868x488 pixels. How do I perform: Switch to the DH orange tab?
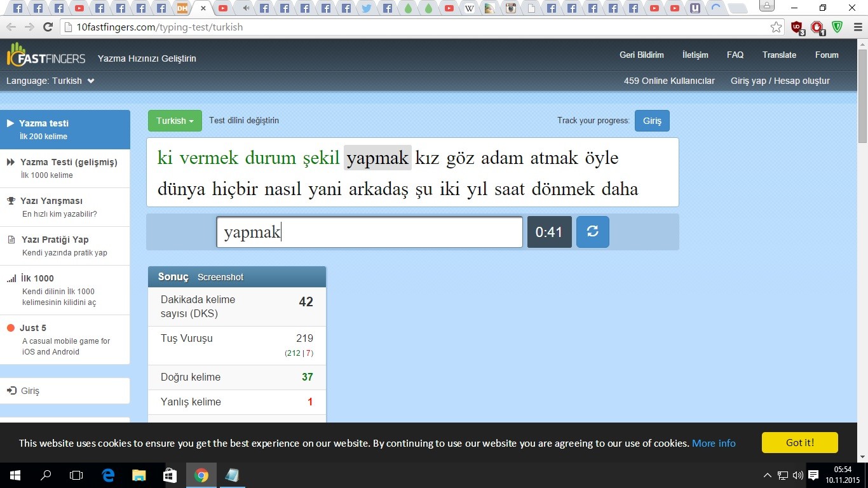coord(182,8)
